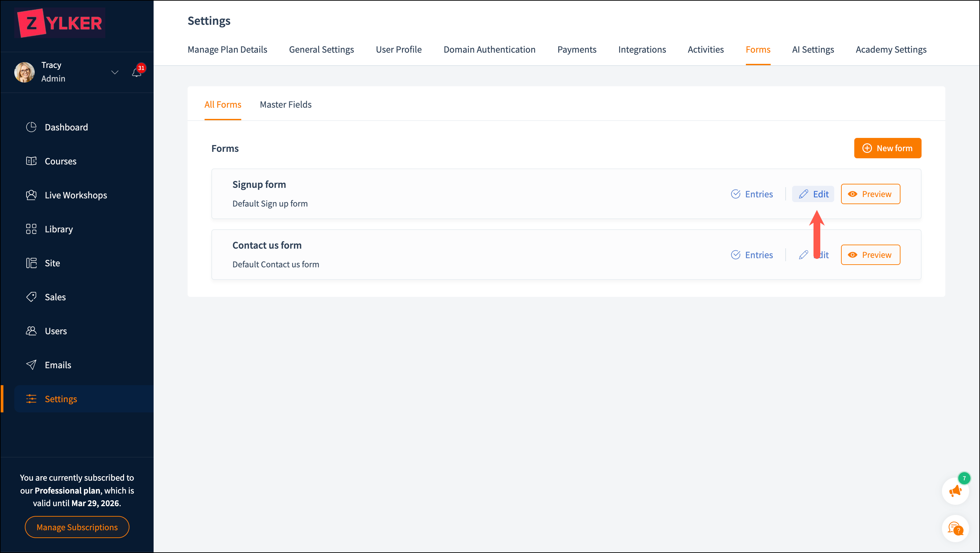Edit the Signup form
Screen dimensions: 980x553
click(813, 194)
